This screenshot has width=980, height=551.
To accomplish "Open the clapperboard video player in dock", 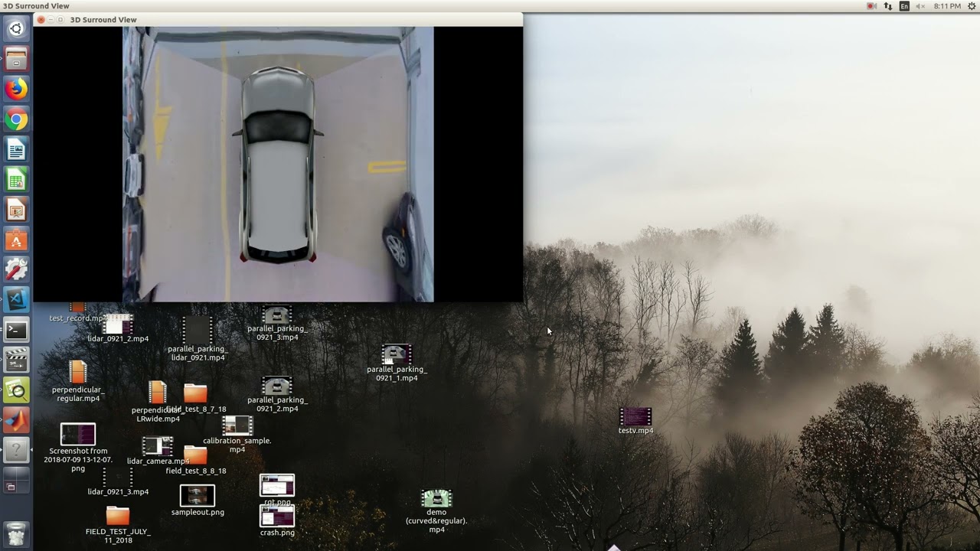I will click(x=16, y=360).
